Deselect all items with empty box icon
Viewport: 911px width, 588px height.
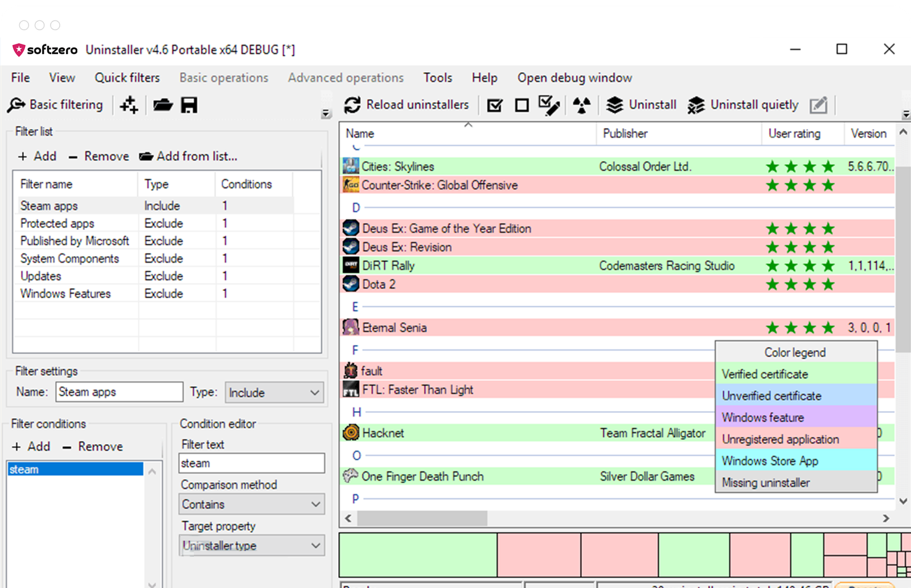pos(522,105)
